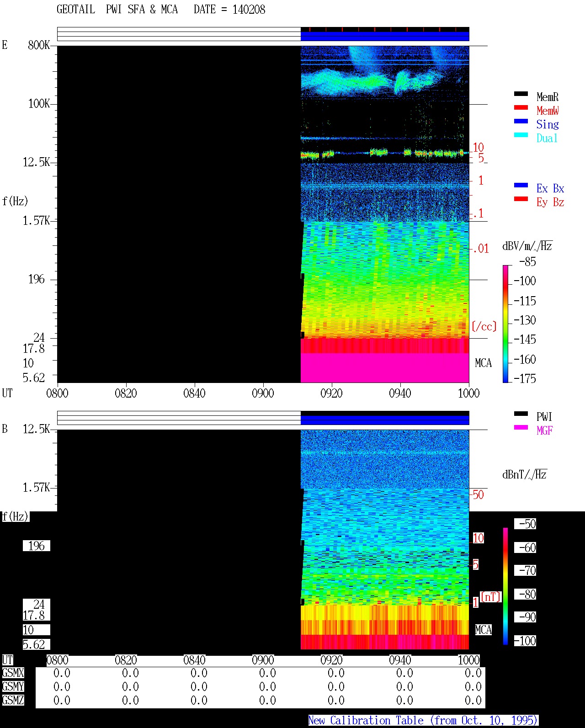
Task: Click the black MemR legend swatch
Action: 521,94
